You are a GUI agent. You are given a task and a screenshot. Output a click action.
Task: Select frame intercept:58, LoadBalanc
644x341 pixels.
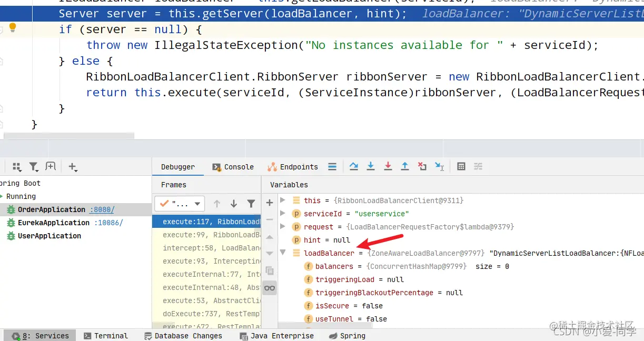[206, 248]
